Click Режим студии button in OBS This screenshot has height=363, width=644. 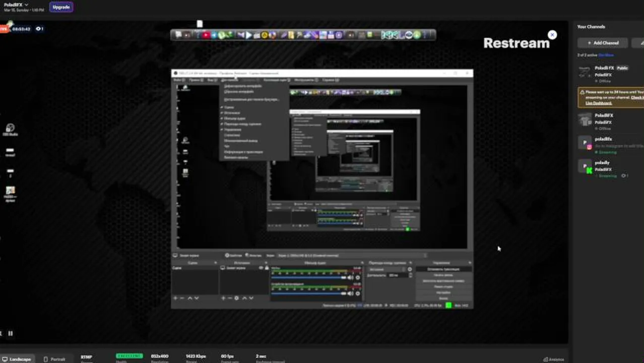click(x=443, y=286)
